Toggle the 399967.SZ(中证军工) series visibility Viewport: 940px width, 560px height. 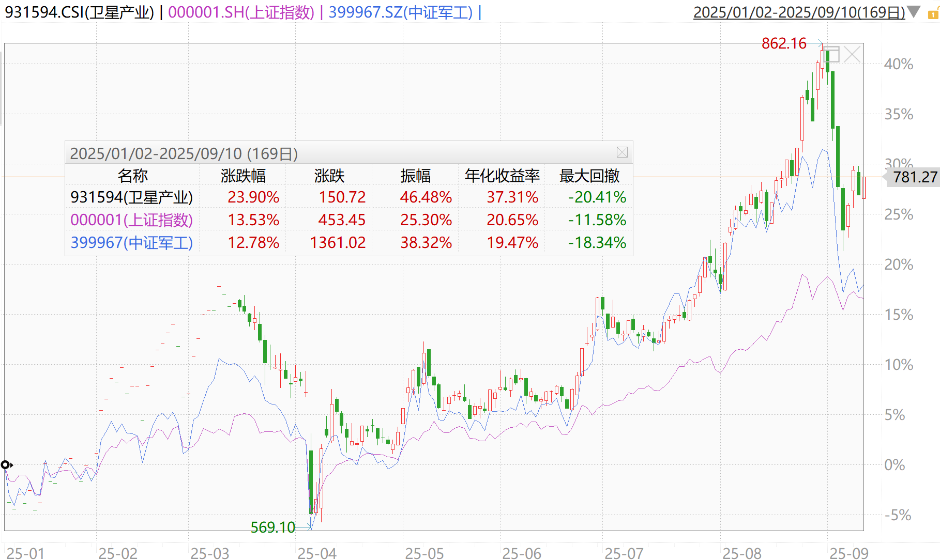tap(401, 10)
